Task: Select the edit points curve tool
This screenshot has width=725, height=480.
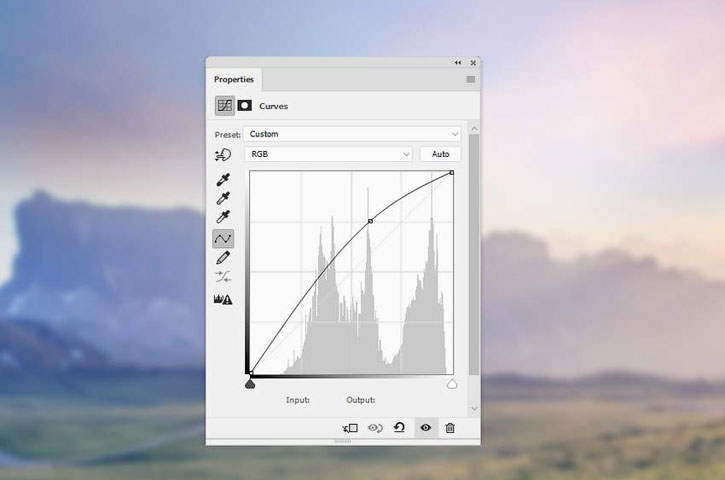Action: tap(223, 239)
